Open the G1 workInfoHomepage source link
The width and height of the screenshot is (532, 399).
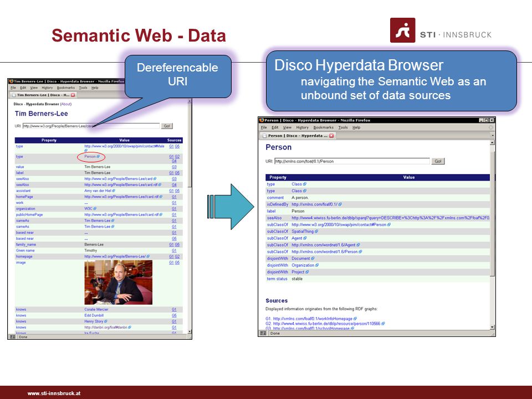tap(313, 319)
